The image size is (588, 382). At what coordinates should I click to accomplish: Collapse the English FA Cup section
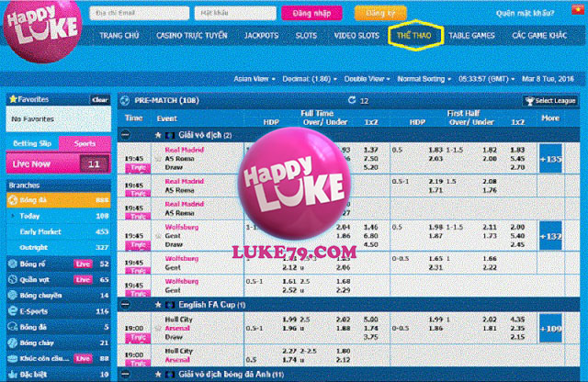(x=126, y=305)
